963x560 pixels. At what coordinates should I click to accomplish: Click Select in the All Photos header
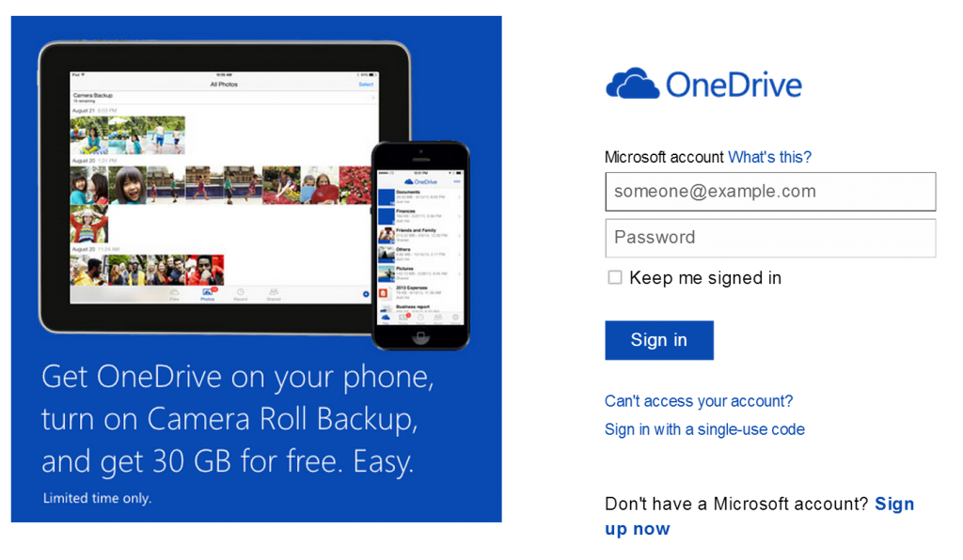pyautogui.click(x=366, y=85)
